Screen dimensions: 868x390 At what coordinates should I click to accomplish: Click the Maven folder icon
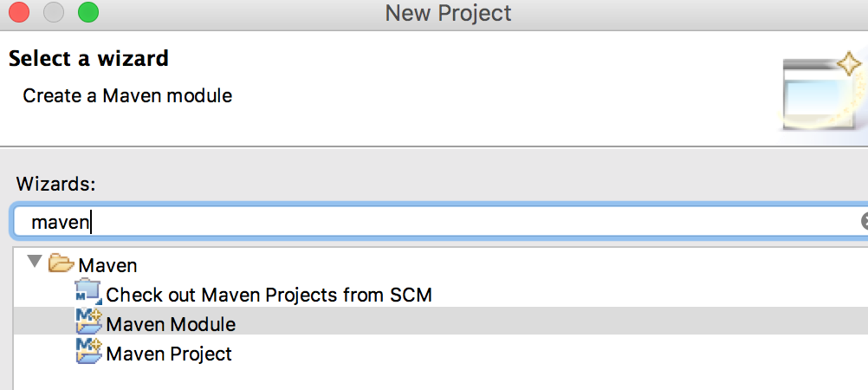click(61, 263)
